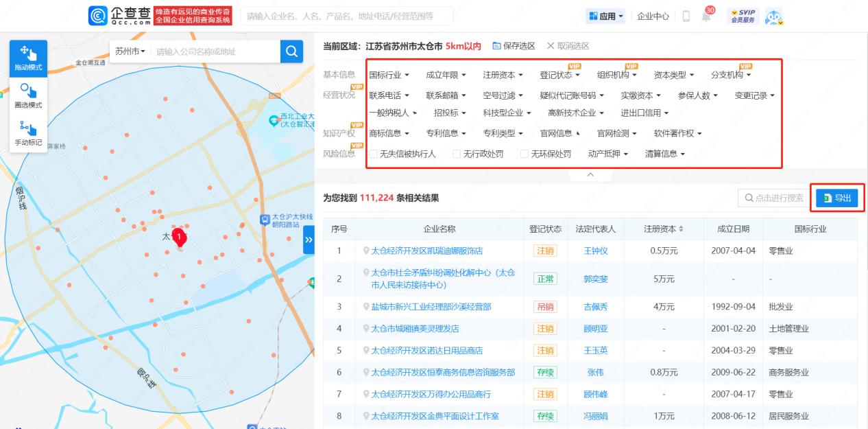Expand the 国标行业 filter dropdown
Image resolution: width=868 pixels, height=429 pixels.
pos(389,75)
